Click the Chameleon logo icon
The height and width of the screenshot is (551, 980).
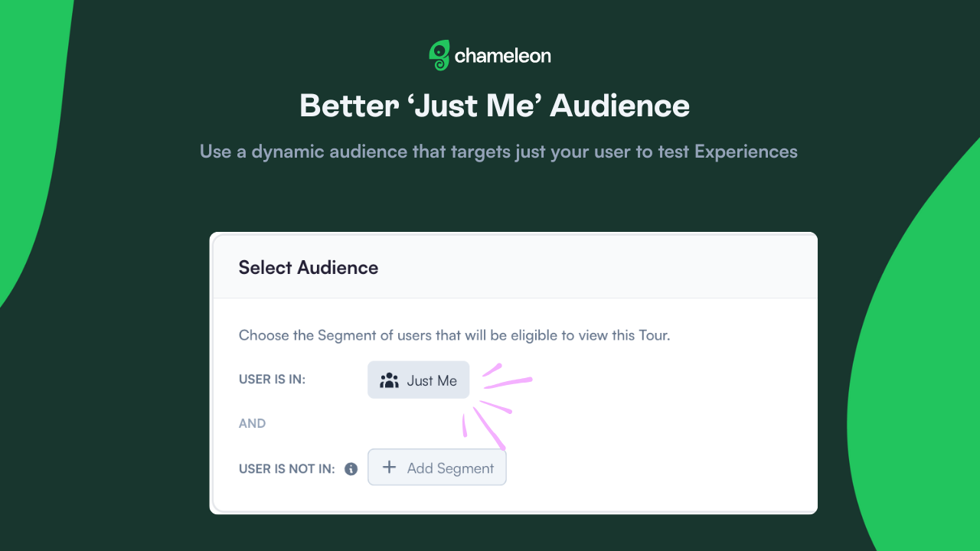(439, 55)
